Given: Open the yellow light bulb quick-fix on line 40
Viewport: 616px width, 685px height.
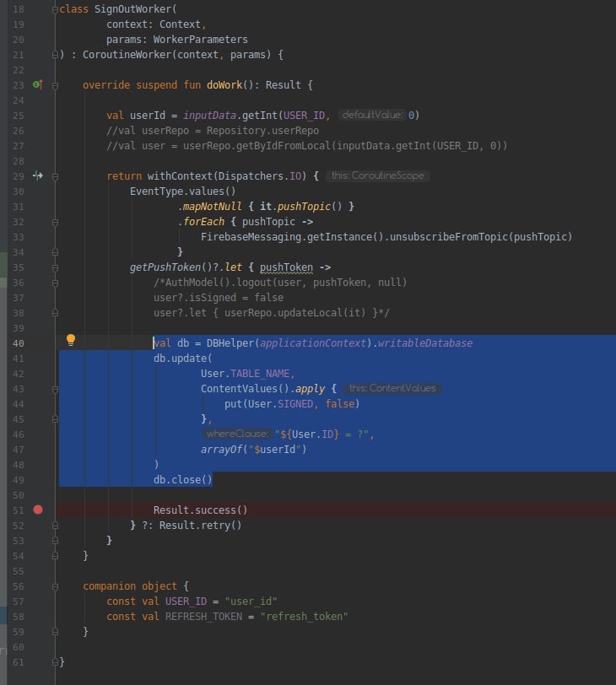Looking at the screenshot, I should pyautogui.click(x=71, y=340).
